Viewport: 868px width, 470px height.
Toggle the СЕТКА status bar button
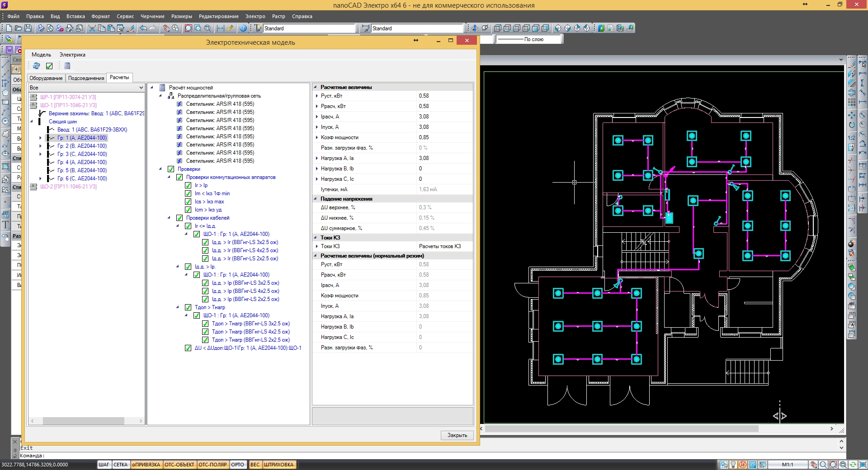120,465
